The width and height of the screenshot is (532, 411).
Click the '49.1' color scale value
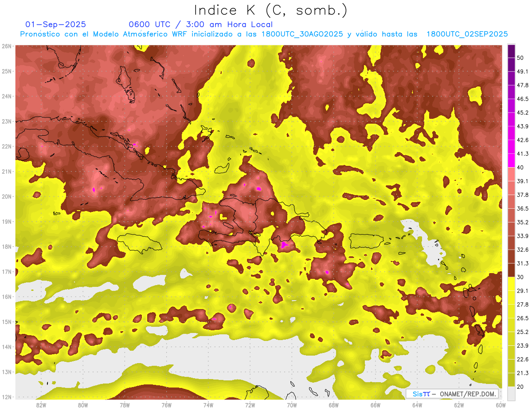(x=523, y=71)
